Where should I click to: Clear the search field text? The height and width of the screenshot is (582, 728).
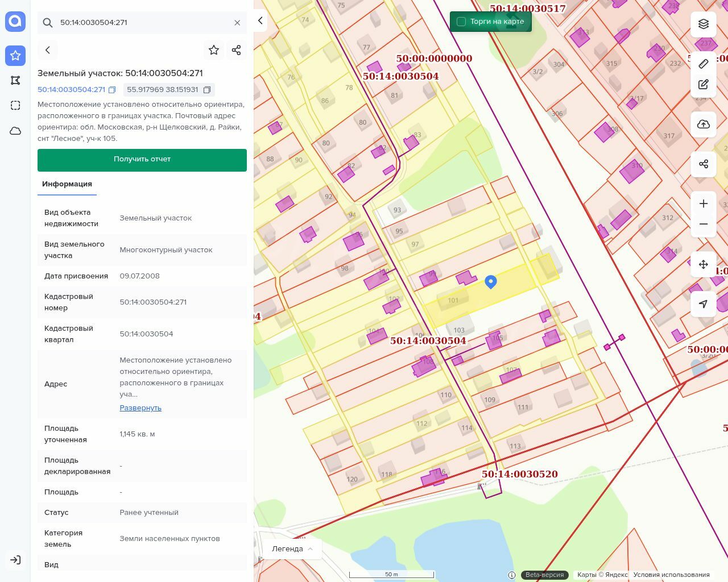pyautogui.click(x=237, y=23)
